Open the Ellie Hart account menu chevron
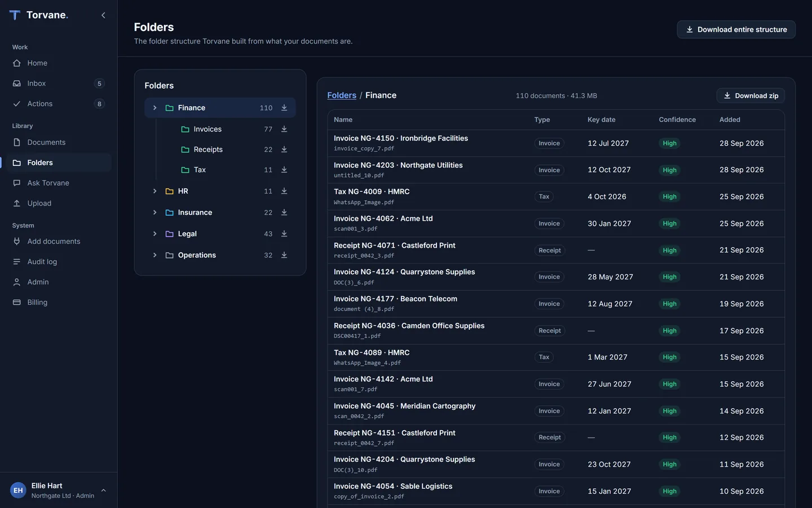The width and height of the screenshot is (812, 508). 103,491
